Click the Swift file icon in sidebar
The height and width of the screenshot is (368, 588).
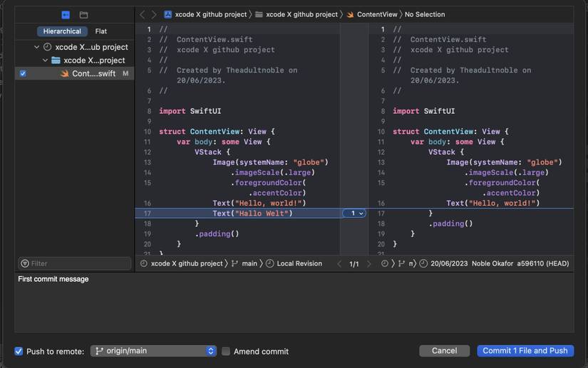click(64, 74)
